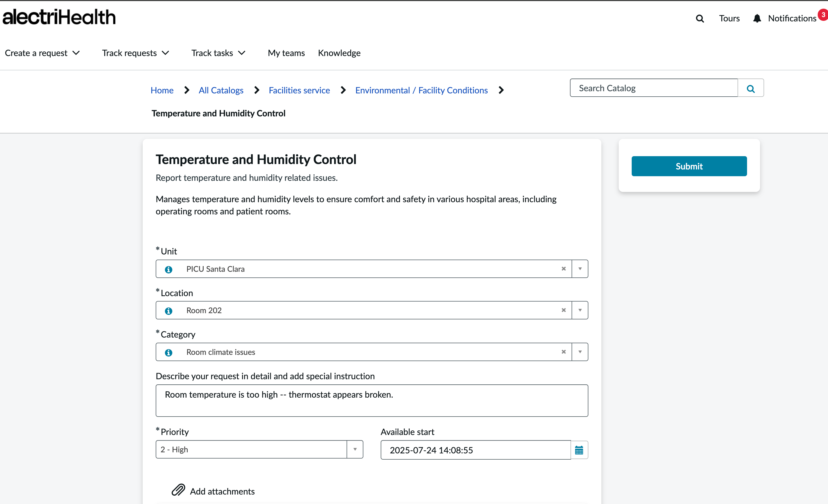Screen dimensions: 828x504
Task: Open Facilities service breadcrumb
Action: 299,90
